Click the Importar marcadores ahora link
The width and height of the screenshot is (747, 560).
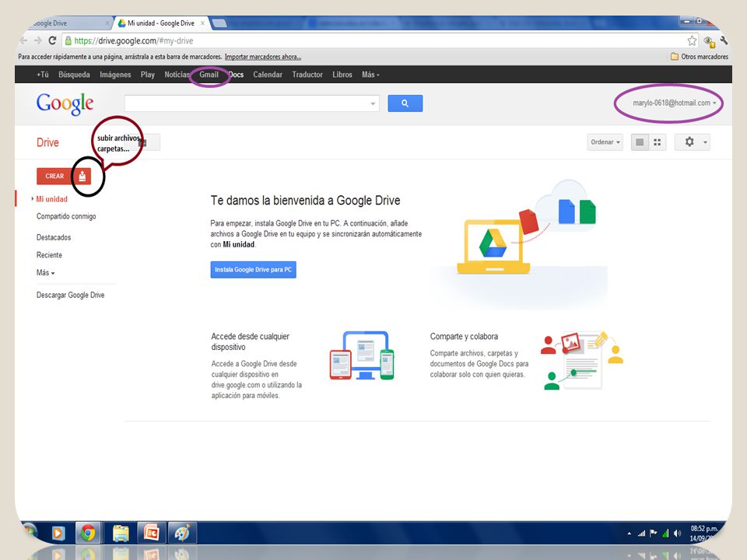(x=262, y=57)
